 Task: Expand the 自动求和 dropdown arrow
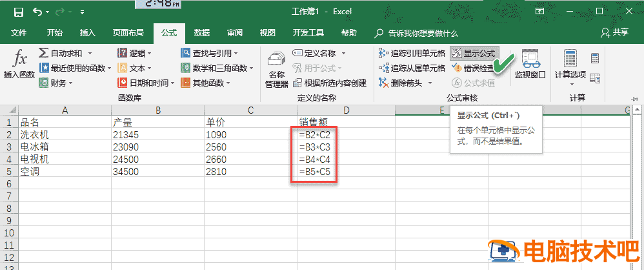pos(90,54)
